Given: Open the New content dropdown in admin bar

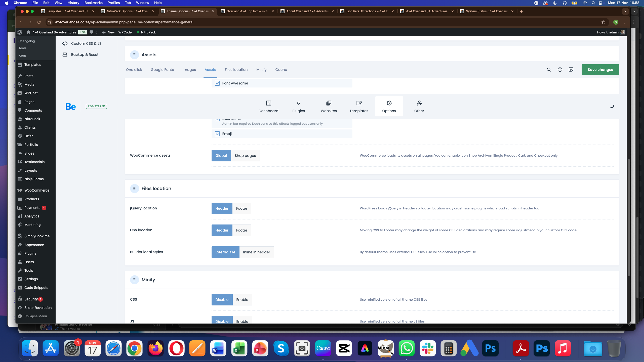Looking at the screenshot, I should pyautogui.click(x=108, y=32).
